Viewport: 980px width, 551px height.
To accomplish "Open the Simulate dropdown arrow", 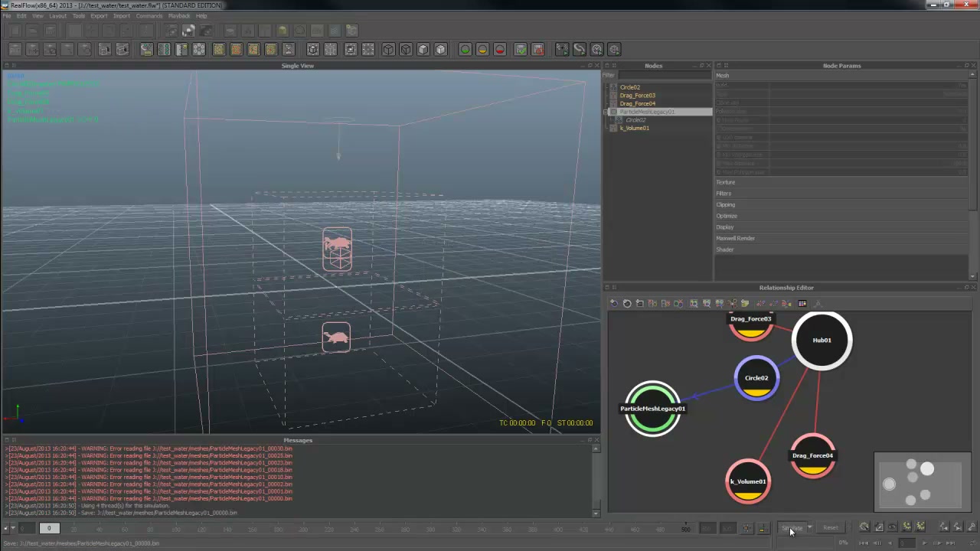I will pyautogui.click(x=809, y=528).
